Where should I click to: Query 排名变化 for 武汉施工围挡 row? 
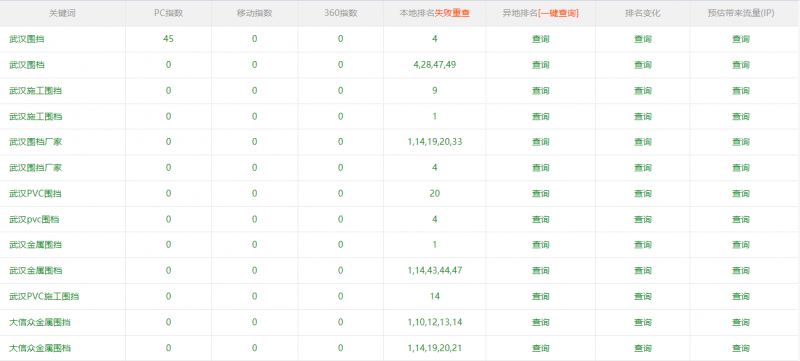642,91
